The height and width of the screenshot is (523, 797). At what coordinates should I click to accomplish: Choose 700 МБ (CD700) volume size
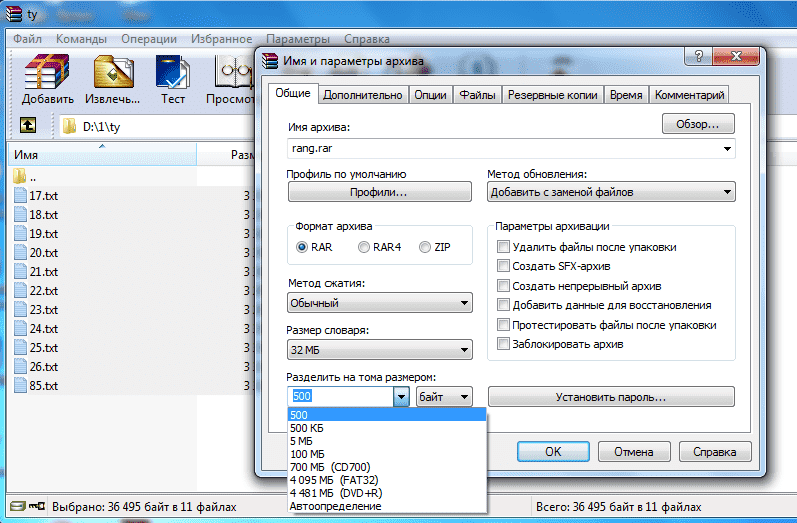click(387, 467)
